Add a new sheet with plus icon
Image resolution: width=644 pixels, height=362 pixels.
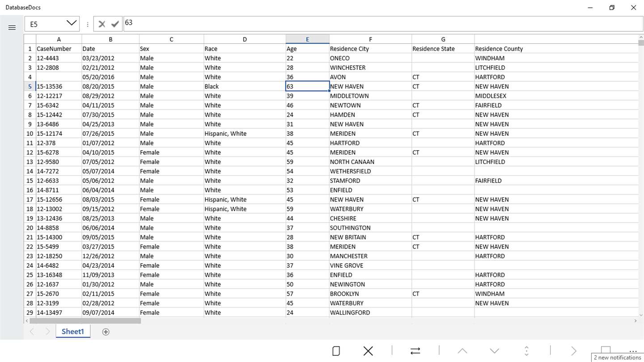[106, 332]
